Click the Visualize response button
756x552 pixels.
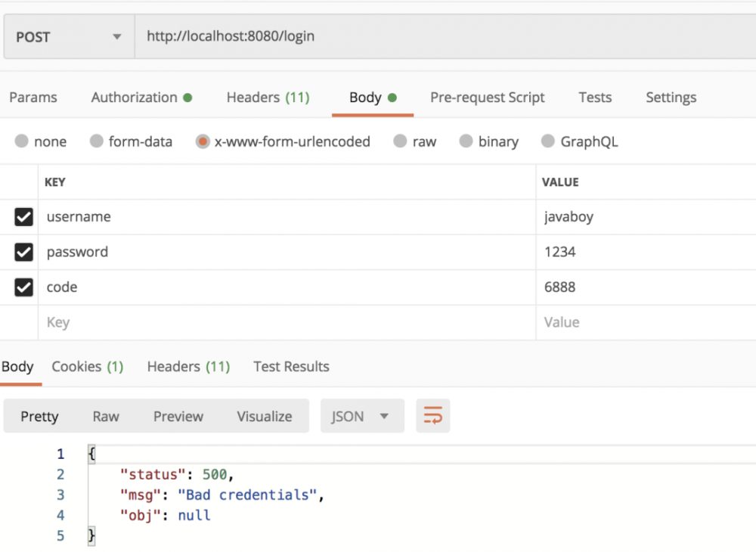(264, 416)
